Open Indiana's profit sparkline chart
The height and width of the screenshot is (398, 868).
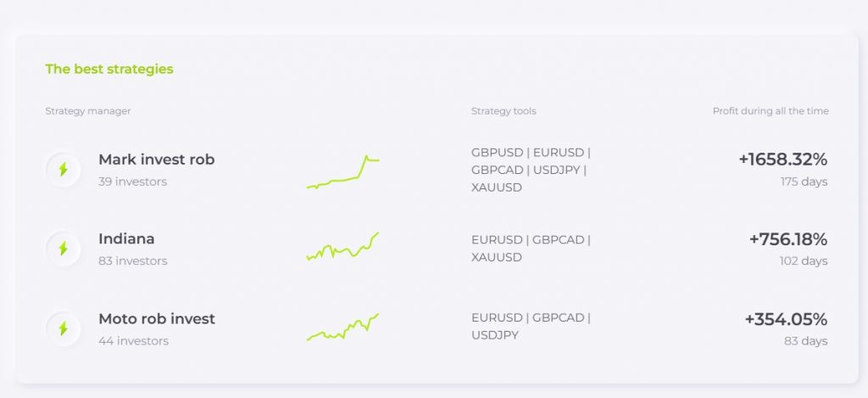pos(342,247)
